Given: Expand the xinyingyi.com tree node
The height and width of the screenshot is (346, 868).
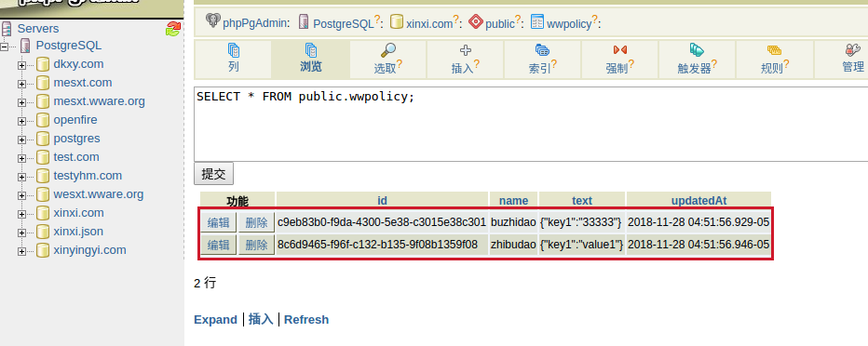Looking at the screenshot, I should 21,251.
